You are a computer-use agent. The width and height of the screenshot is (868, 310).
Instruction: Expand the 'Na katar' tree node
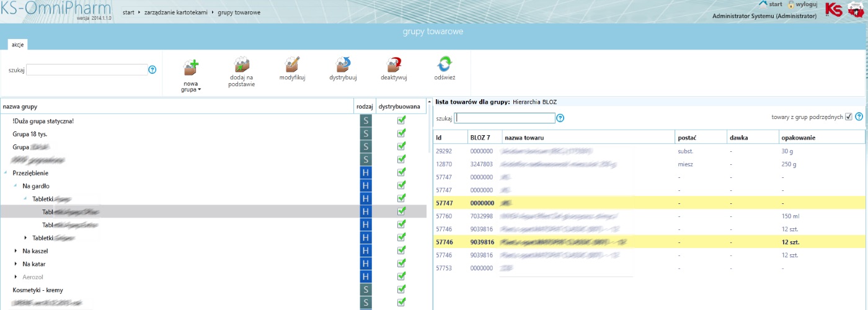click(15, 264)
